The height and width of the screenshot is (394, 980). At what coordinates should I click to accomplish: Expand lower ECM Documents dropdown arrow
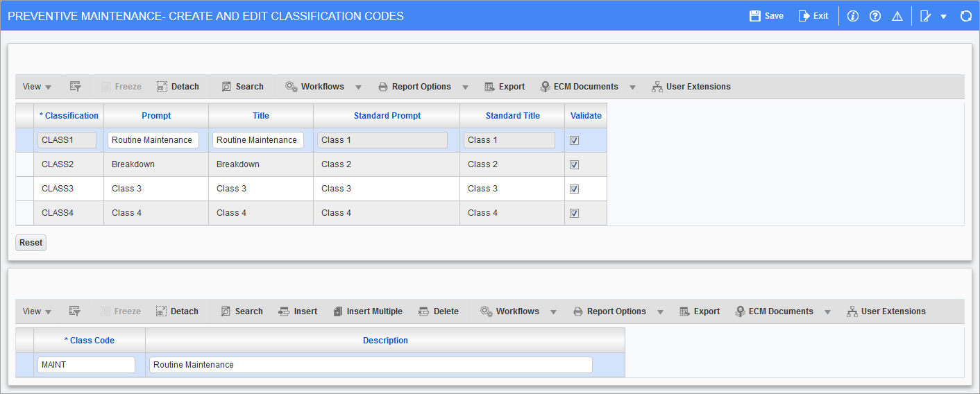point(827,312)
